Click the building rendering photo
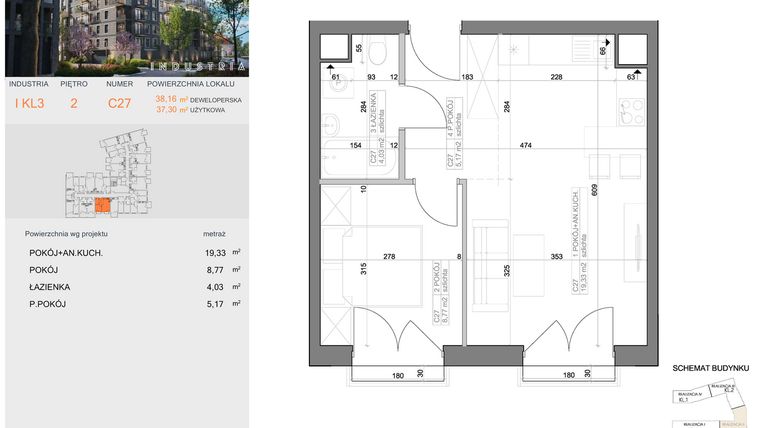Image resolution: width=760 pixels, height=428 pixels. click(127, 38)
